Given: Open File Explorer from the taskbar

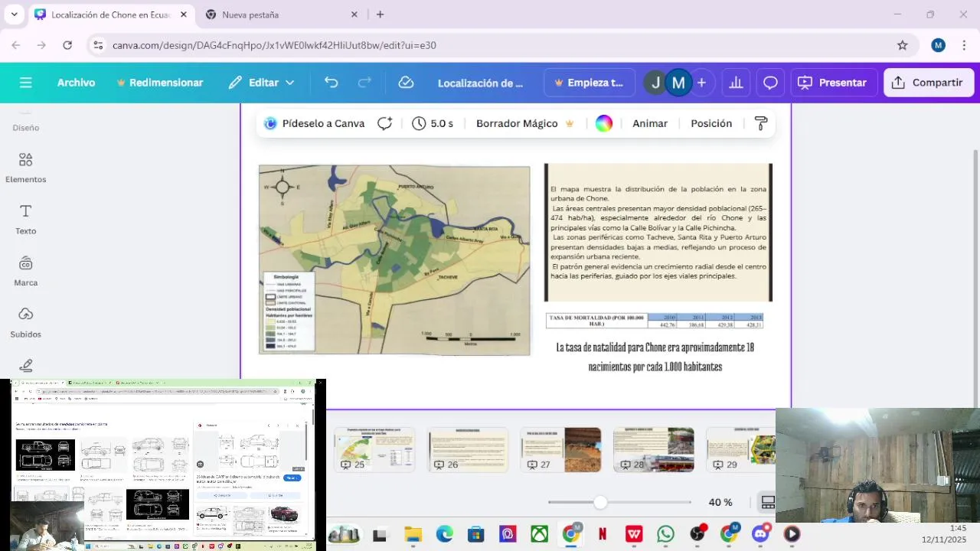Looking at the screenshot, I should [413, 534].
